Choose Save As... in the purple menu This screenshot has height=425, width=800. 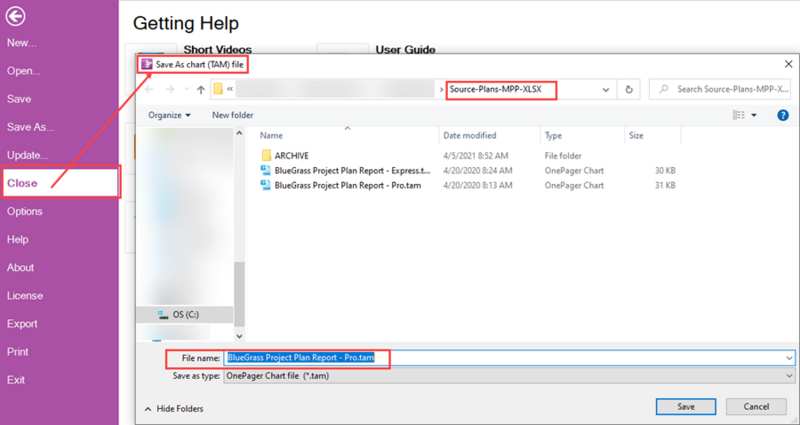tap(31, 127)
